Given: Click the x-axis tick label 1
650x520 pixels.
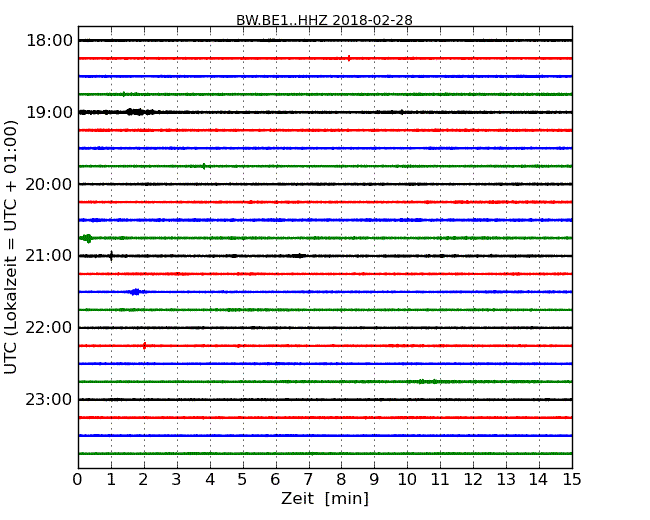Looking at the screenshot, I should coord(111,479).
